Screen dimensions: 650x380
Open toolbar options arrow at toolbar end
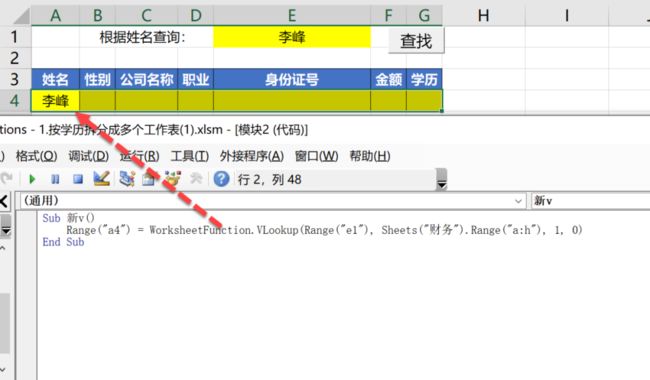tap(442, 179)
